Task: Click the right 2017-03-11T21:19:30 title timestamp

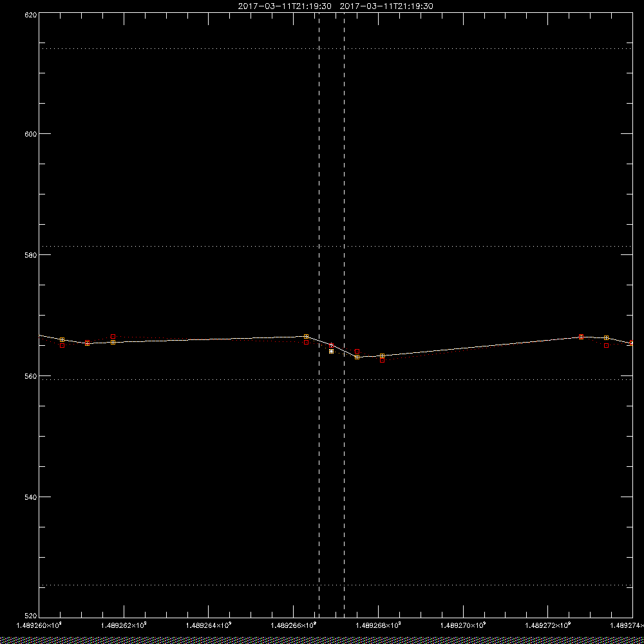Action: pyautogui.click(x=386, y=6)
